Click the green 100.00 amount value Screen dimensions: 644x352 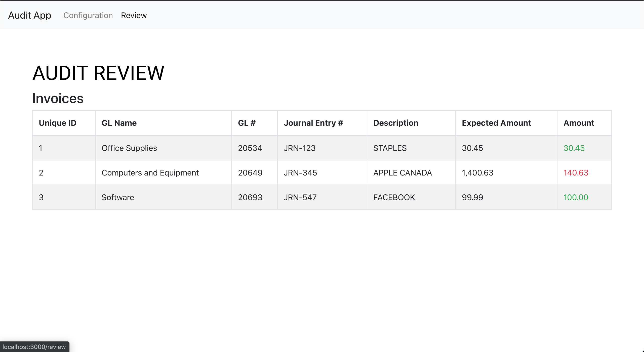coord(576,197)
